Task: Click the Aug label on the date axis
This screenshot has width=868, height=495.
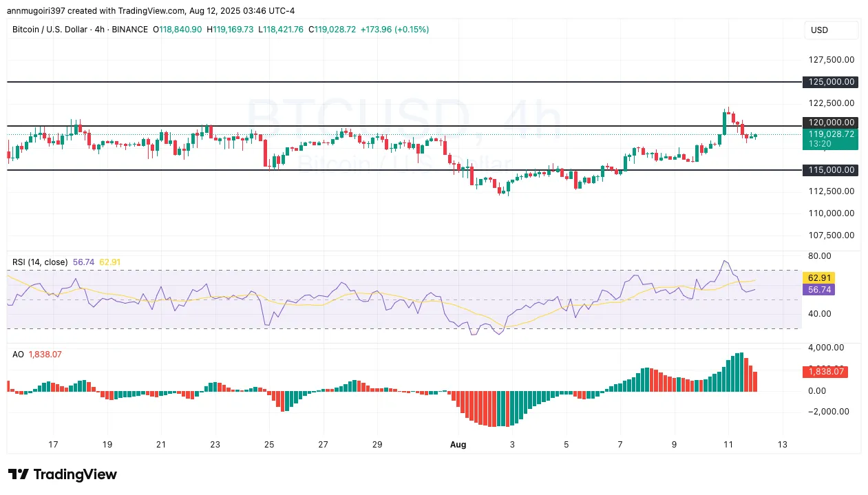Action: [x=458, y=444]
